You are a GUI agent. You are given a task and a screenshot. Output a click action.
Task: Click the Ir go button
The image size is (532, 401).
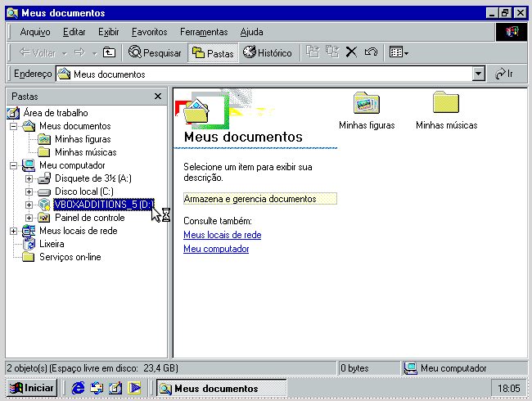pyautogui.click(x=504, y=74)
